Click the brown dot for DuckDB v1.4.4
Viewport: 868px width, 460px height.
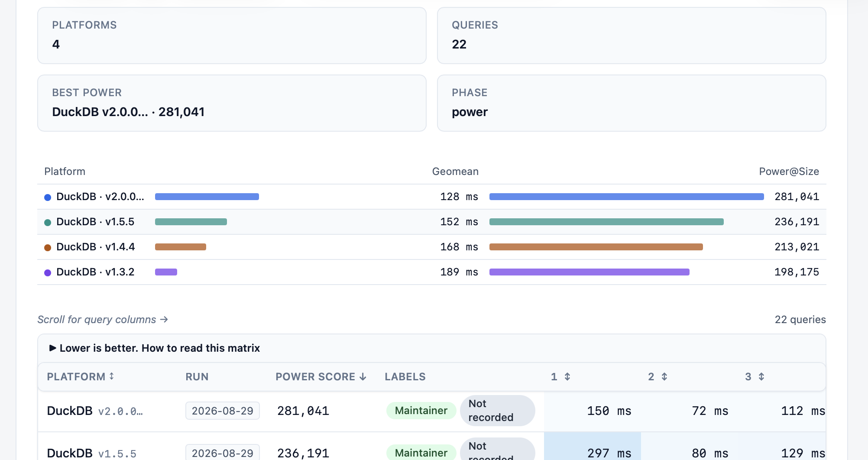48,247
